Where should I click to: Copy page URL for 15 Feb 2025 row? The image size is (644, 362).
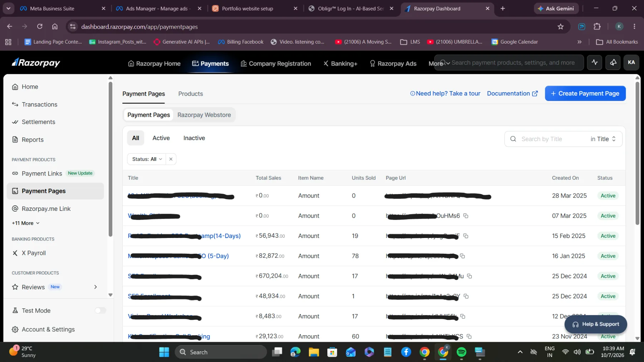[x=466, y=236]
